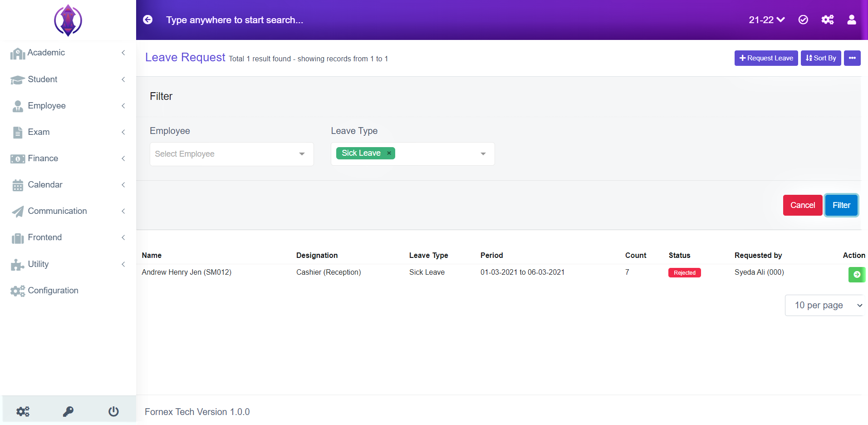
Task: Open the Academic menu item
Action: click(68, 53)
